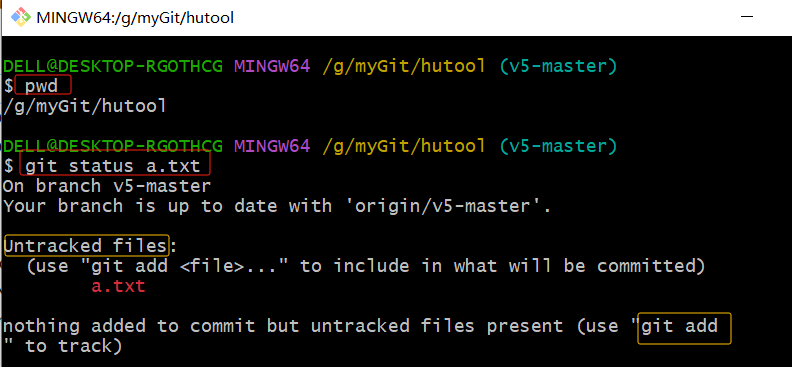Click the first DELL@DESKTOP-RGOTHCG prompt text
The image size is (792, 367).
(113, 66)
